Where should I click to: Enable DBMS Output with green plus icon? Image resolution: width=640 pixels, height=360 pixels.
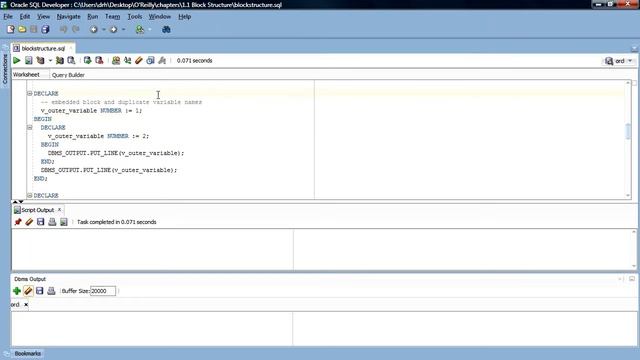point(17,291)
